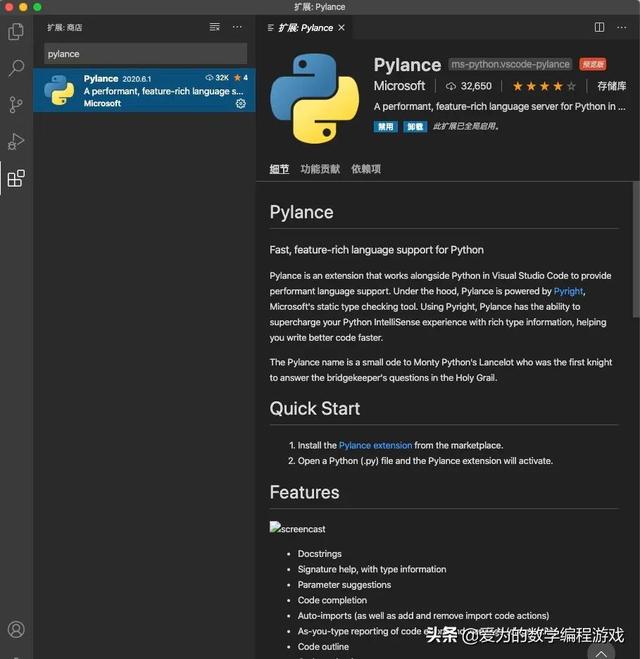Click the gear icon on Pylance list item

[x=241, y=103]
